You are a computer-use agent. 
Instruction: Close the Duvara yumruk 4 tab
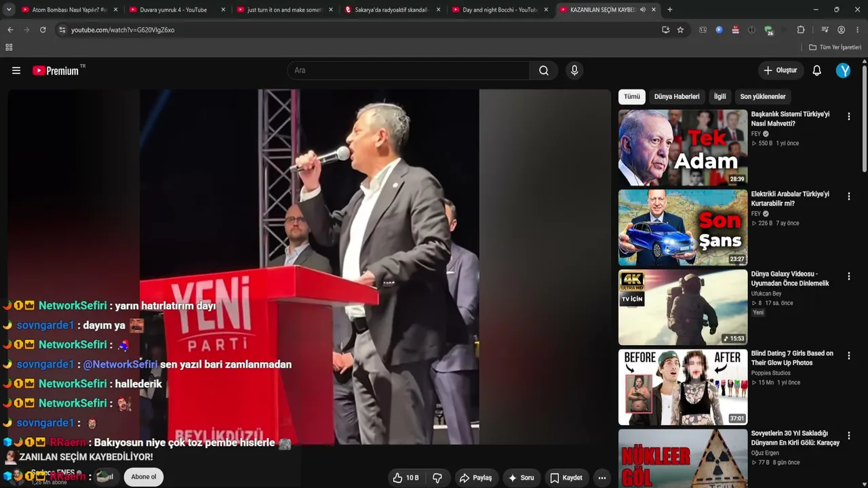click(x=223, y=9)
